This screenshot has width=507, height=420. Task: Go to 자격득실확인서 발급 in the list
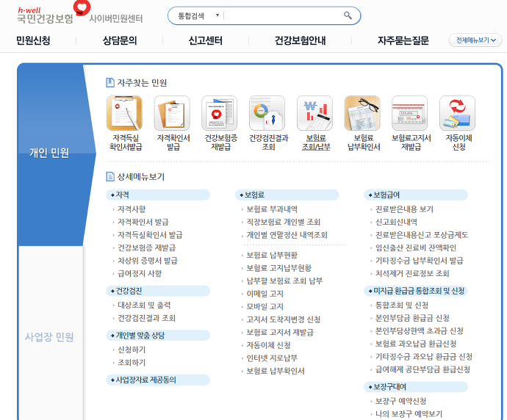(150, 235)
